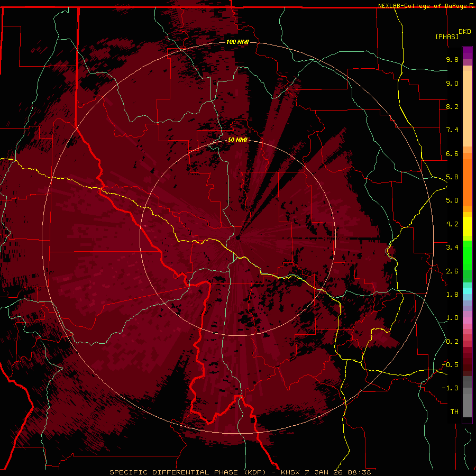Click the 9.0 scale value
Screen dimensions: 476x476
(x=452, y=83)
